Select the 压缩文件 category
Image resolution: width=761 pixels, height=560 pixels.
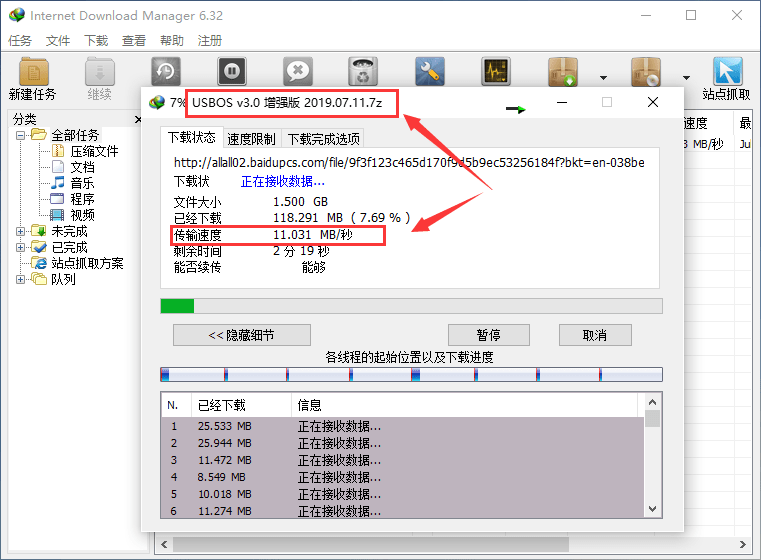pos(94,151)
